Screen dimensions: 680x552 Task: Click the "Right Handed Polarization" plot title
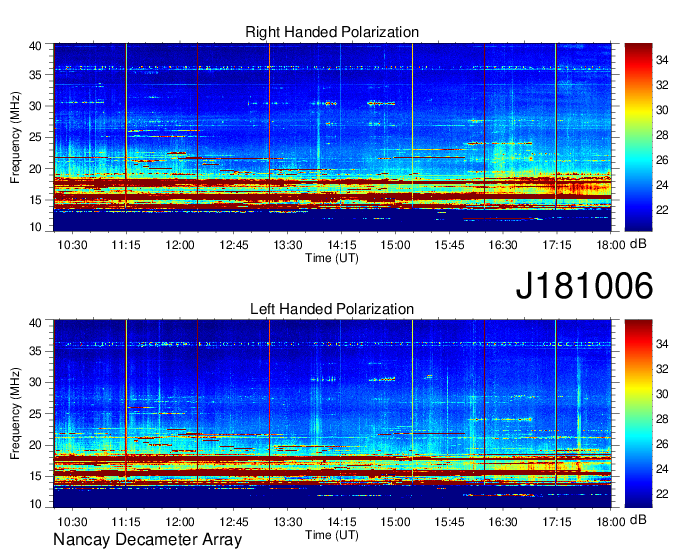(x=332, y=32)
